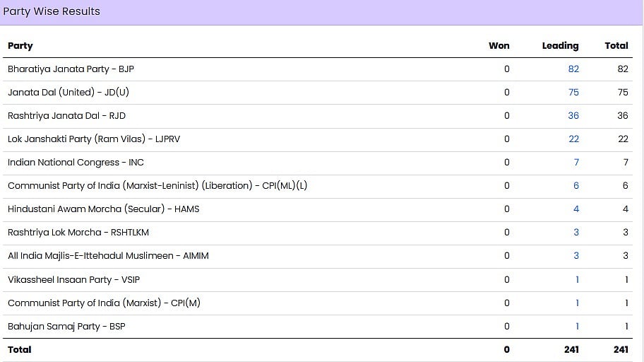Click HAMS leading count 4 link

tap(576, 209)
